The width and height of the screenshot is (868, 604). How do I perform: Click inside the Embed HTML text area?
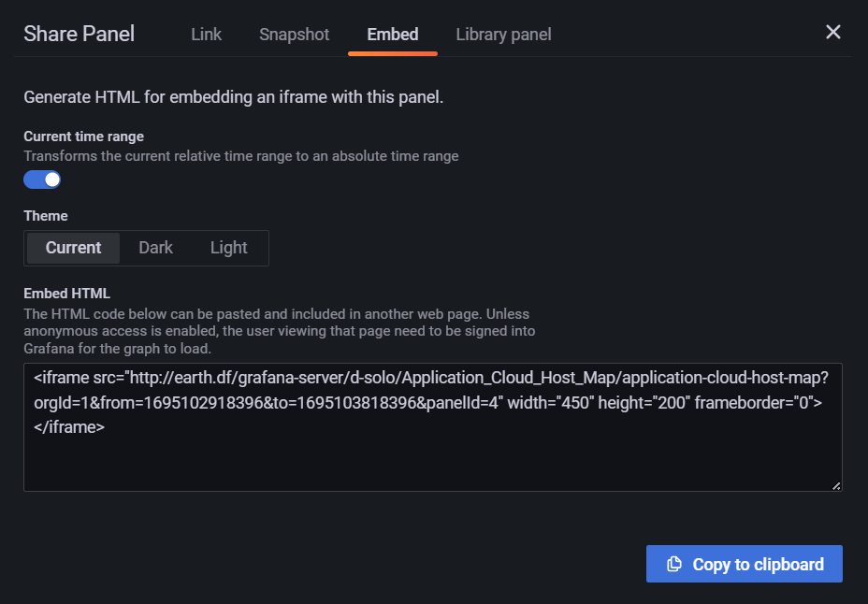point(432,458)
